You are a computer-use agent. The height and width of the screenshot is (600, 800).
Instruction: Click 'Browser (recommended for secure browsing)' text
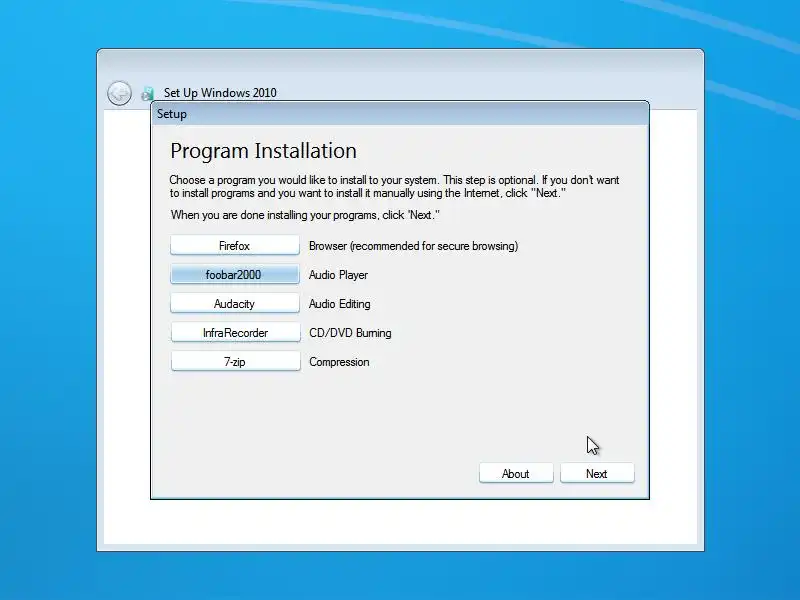coord(413,246)
